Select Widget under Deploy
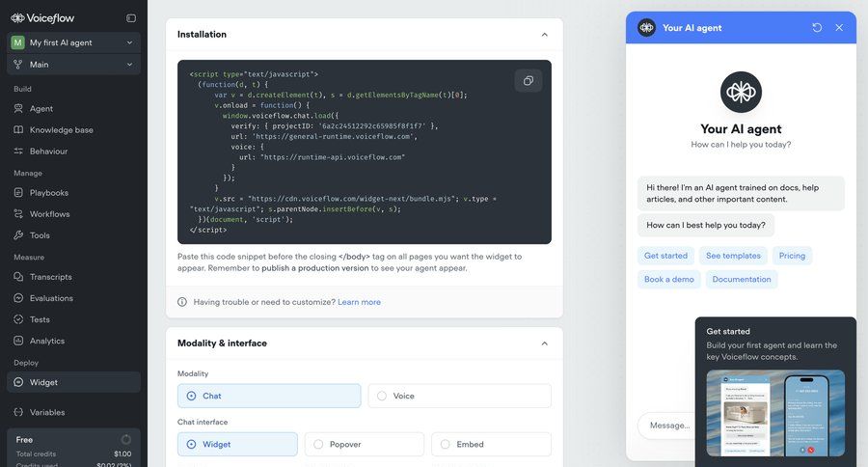 [x=73, y=382]
